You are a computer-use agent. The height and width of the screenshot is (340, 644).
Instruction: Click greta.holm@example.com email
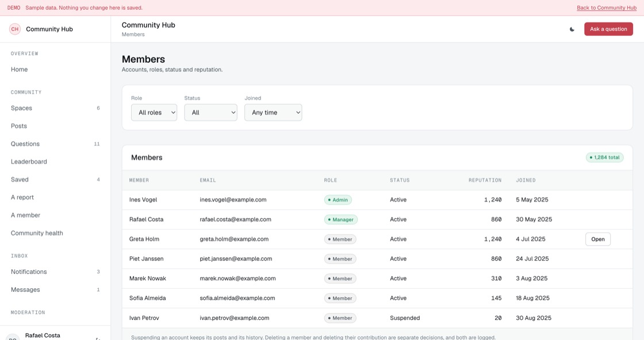tap(234, 239)
